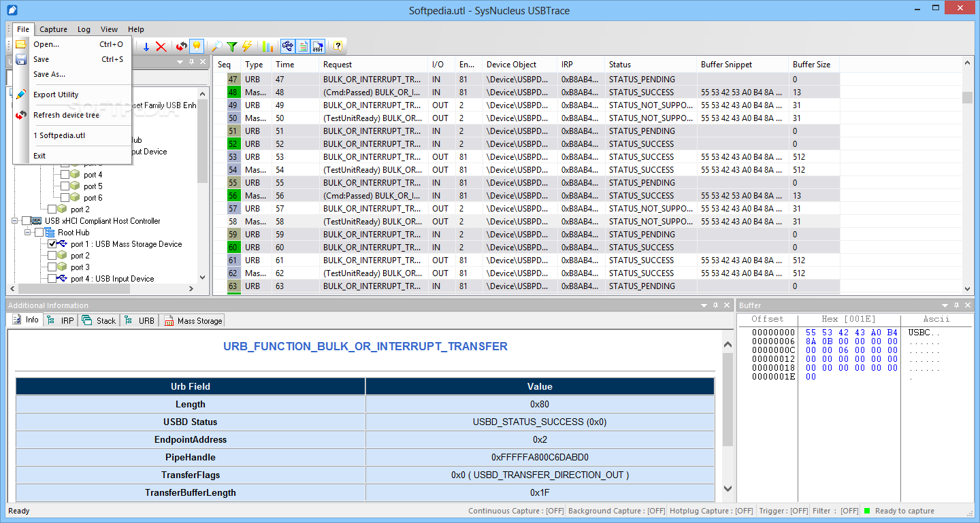Image resolution: width=980 pixels, height=523 pixels.
Task: Check the port 5 checkbox
Action: click(x=65, y=186)
